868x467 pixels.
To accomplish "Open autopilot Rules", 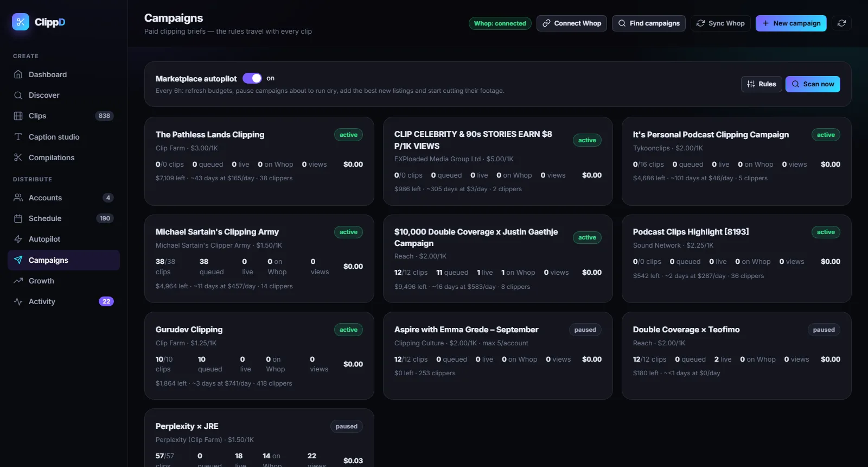I will 762,84.
